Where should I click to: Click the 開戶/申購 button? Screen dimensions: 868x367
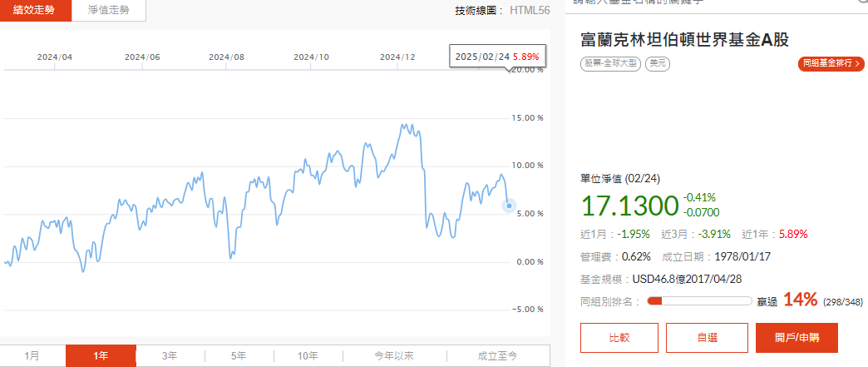[x=796, y=338]
